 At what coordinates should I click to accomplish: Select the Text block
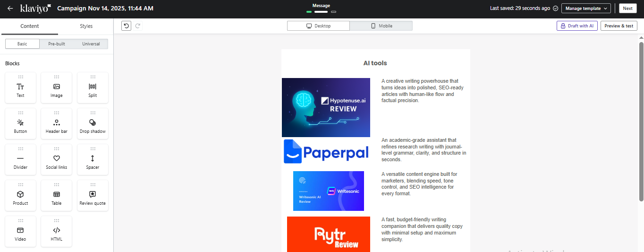(x=20, y=88)
